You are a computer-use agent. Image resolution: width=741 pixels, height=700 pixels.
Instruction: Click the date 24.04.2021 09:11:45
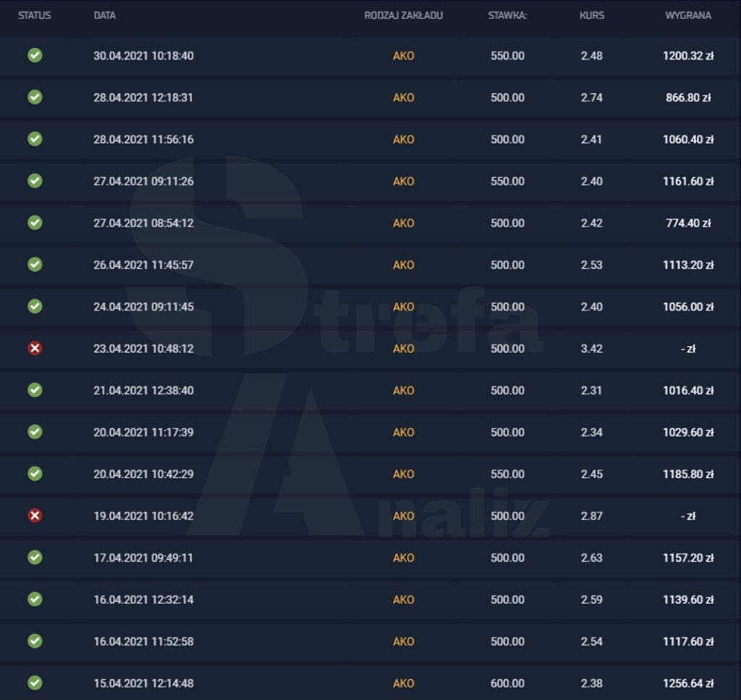(x=144, y=307)
